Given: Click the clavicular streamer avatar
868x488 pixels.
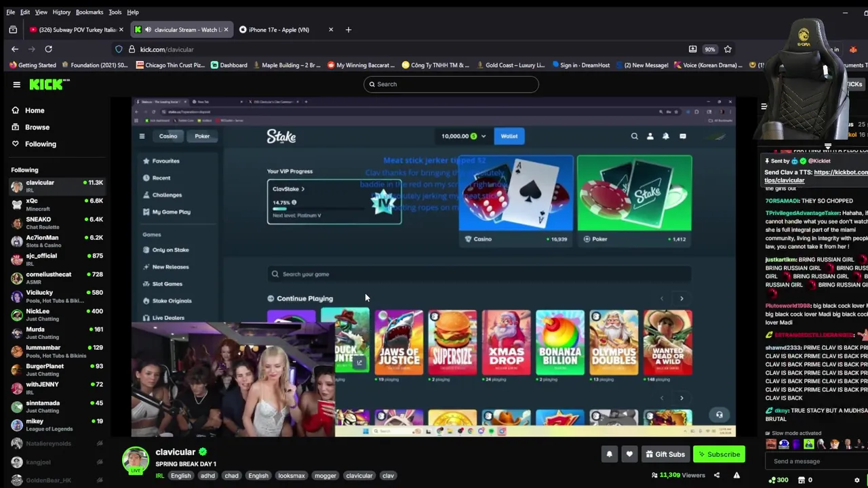Looking at the screenshot, I should (x=135, y=460).
